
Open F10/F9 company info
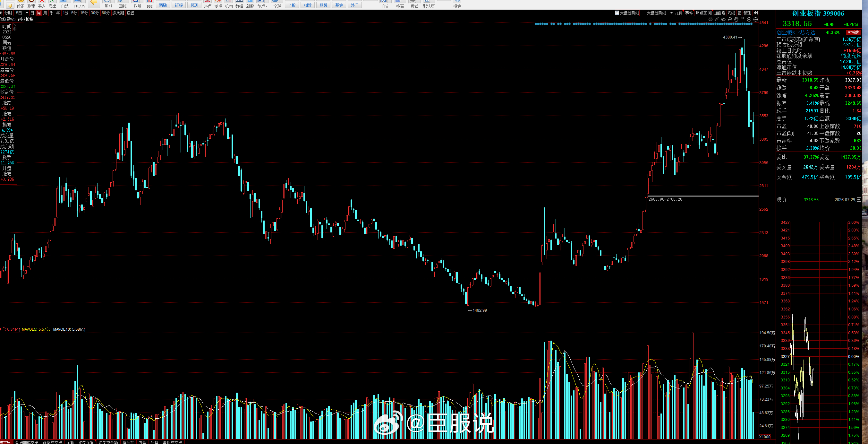point(79,4)
